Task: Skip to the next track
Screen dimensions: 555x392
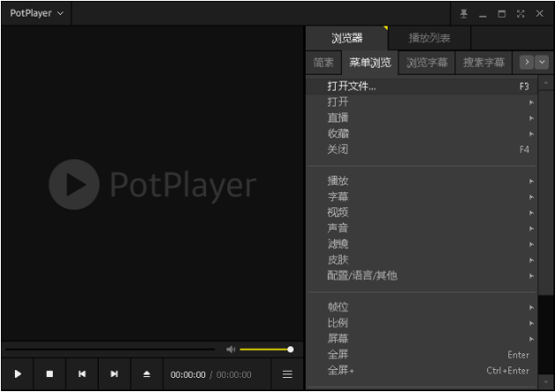Action: 114,374
